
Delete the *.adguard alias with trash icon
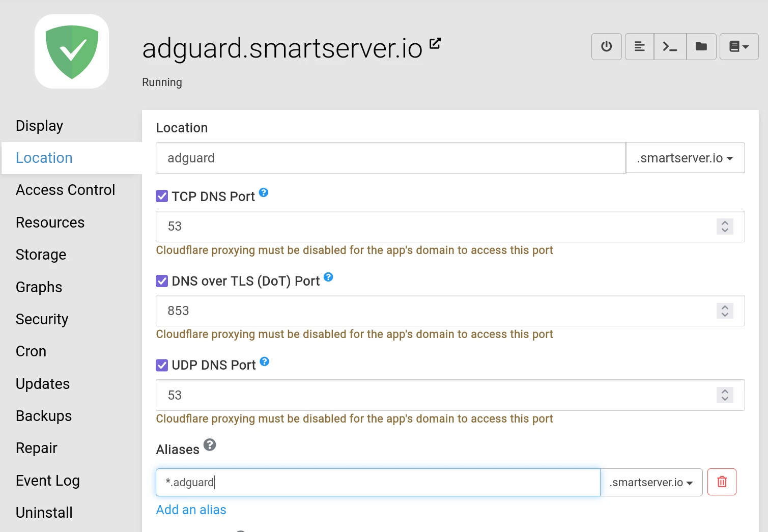tap(721, 482)
